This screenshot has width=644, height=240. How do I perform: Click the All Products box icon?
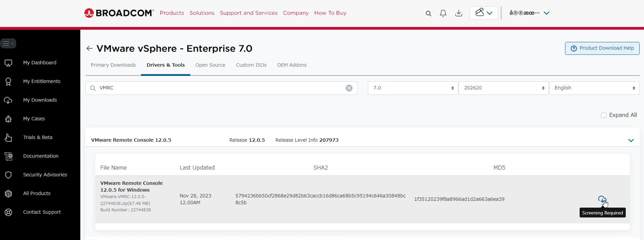(8, 193)
